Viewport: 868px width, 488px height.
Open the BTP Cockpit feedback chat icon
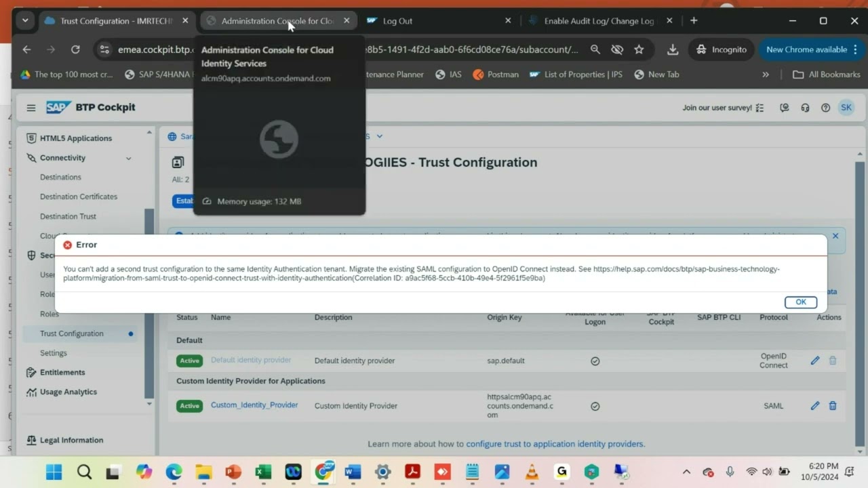pyautogui.click(x=785, y=108)
